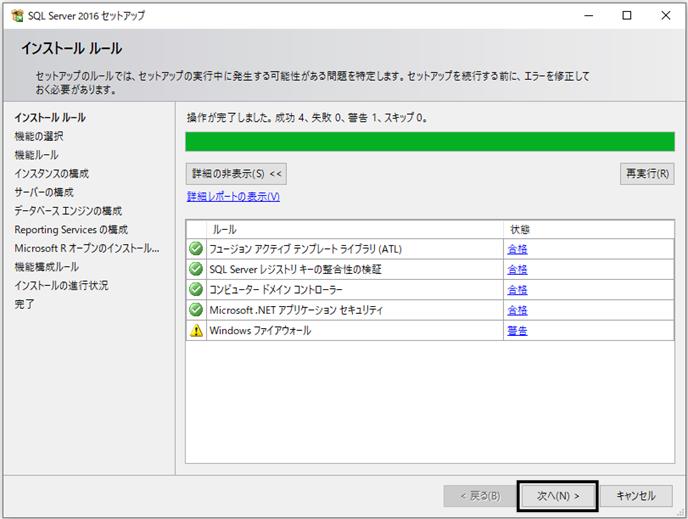Viewport: 688px width, 519px height.
Task: Select インストールの進行状況 step in sidebar
Action: coord(61,286)
